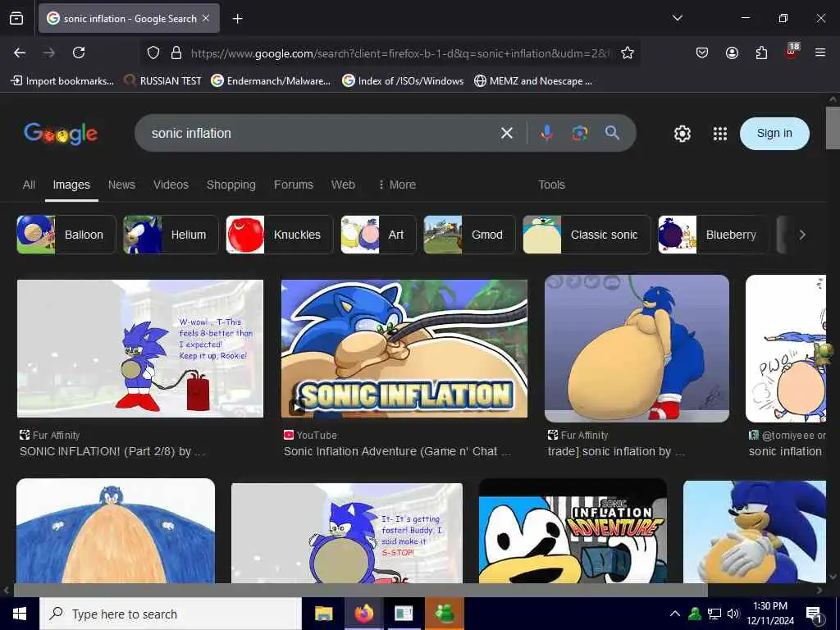Switch to the News tab
The width and height of the screenshot is (840, 630).
[121, 185]
